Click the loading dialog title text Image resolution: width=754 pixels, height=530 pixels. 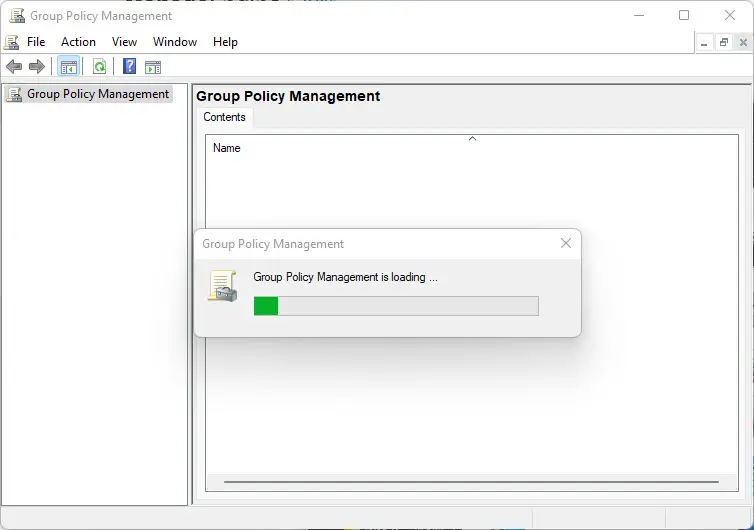(x=273, y=244)
